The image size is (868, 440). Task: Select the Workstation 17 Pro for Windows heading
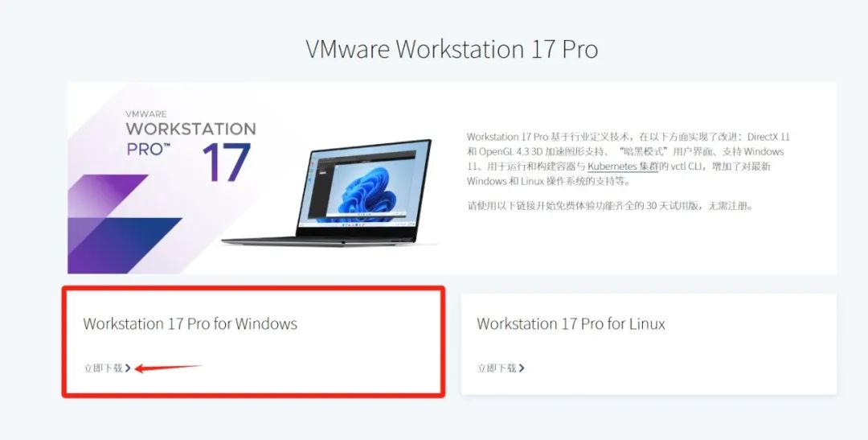190,323
